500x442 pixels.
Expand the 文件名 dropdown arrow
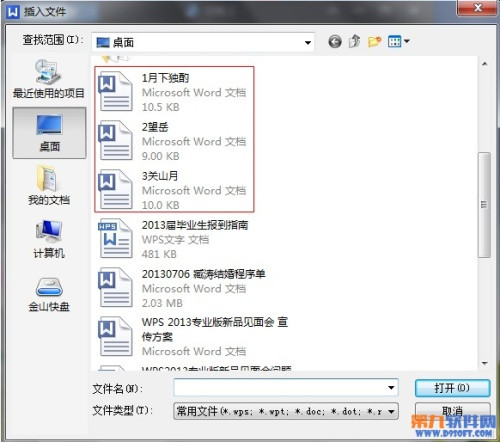click(391, 387)
